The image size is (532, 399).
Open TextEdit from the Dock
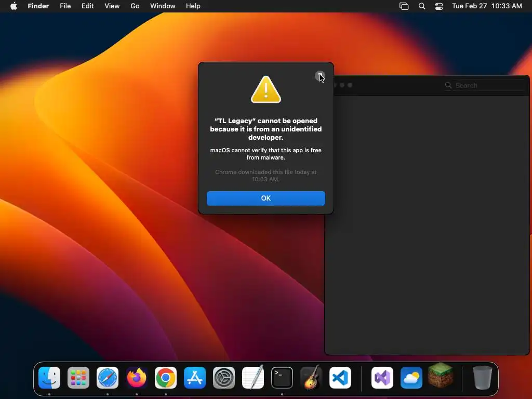click(253, 378)
